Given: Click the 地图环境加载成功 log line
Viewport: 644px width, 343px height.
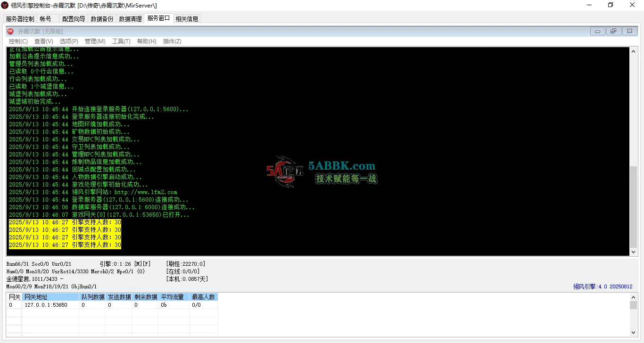Looking at the screenshot, I should coord(69,124).
